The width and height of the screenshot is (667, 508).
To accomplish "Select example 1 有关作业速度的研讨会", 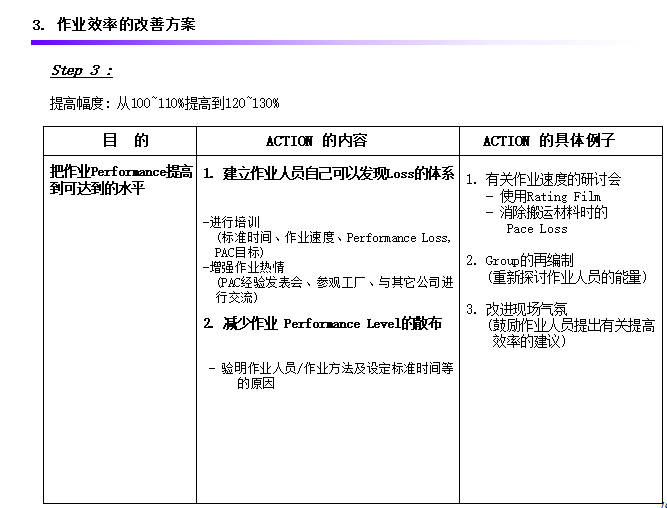I will 543,180.
